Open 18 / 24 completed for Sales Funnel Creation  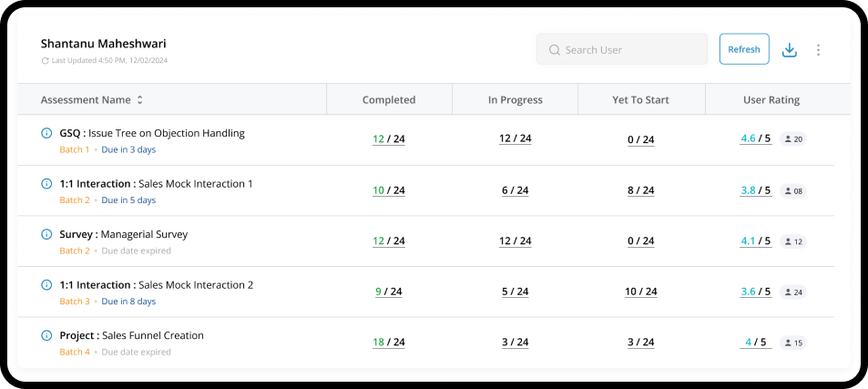[389, 342]
